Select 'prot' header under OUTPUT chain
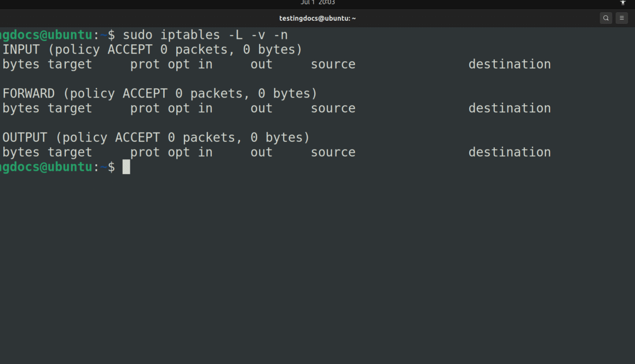The image size is (635, 364). [145, 153]
